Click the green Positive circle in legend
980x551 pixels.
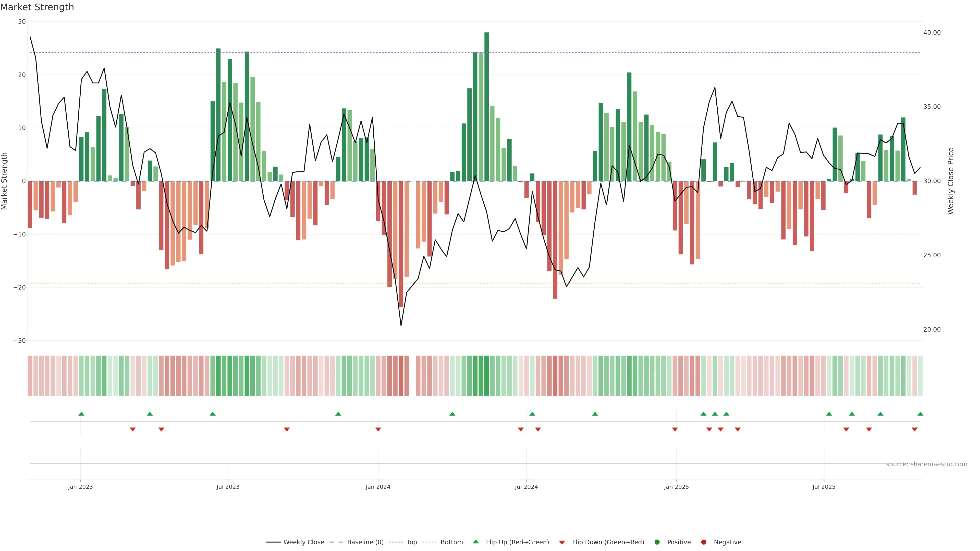pyautogui.click(x=657, y=542)
